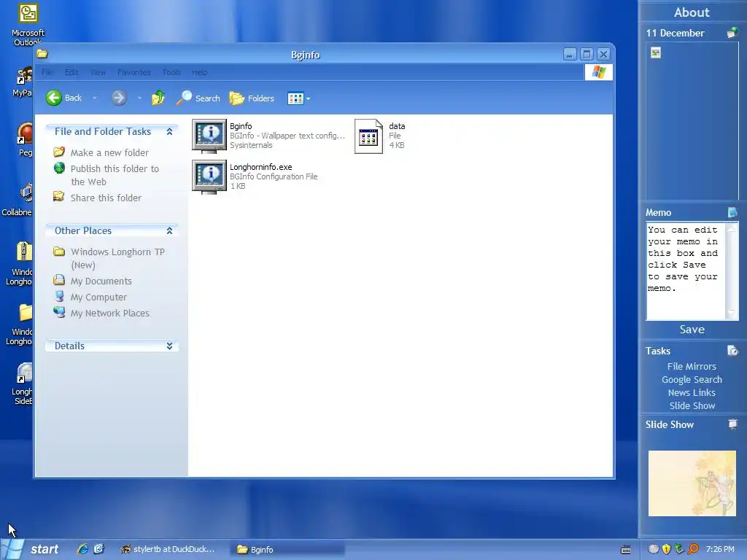This screenshot has height=560, width=747.
Task: Click the Bginfo taskbar button
Action: coord(287,550)
